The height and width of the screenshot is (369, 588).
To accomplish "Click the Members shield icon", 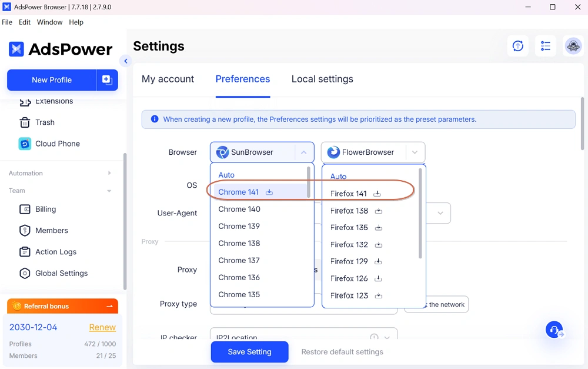I will pyautogui.click(x=25, y=230).
